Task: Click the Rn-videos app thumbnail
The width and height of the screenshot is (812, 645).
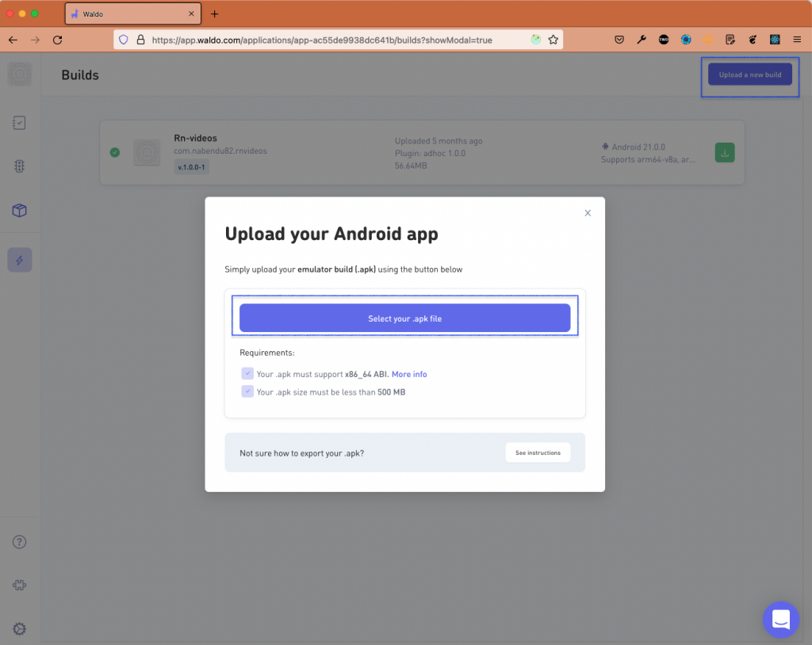Action: (147, 152)
